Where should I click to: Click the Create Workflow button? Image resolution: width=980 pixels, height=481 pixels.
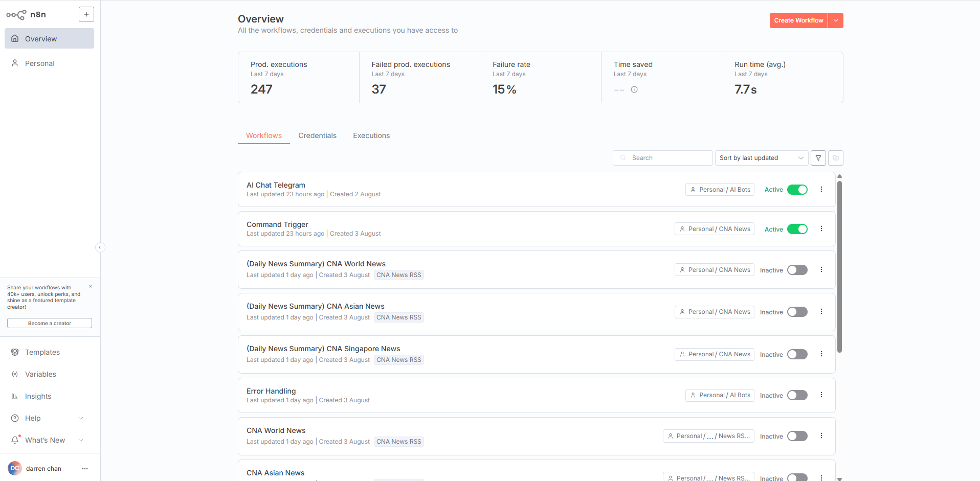[798, 20]
